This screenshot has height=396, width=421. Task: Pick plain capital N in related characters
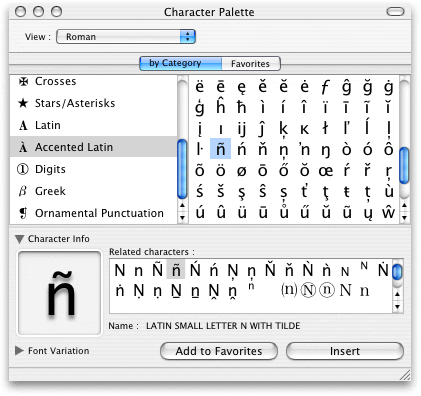(120, 270)
